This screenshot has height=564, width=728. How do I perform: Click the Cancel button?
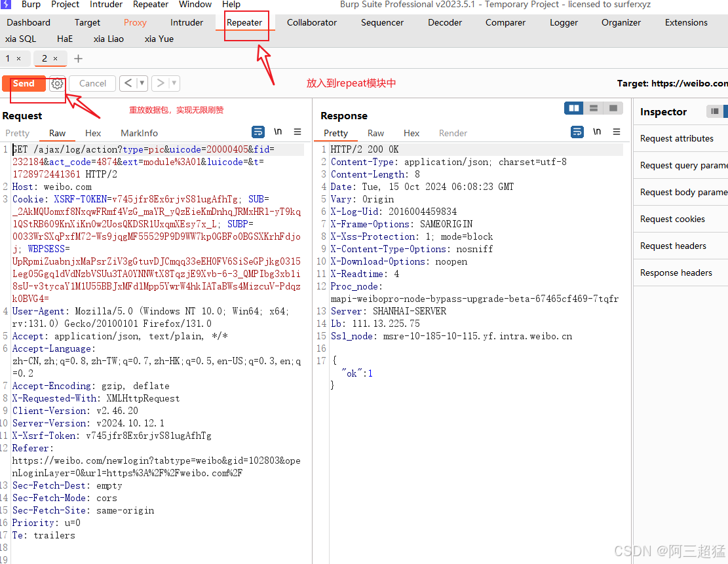(92, 84)
